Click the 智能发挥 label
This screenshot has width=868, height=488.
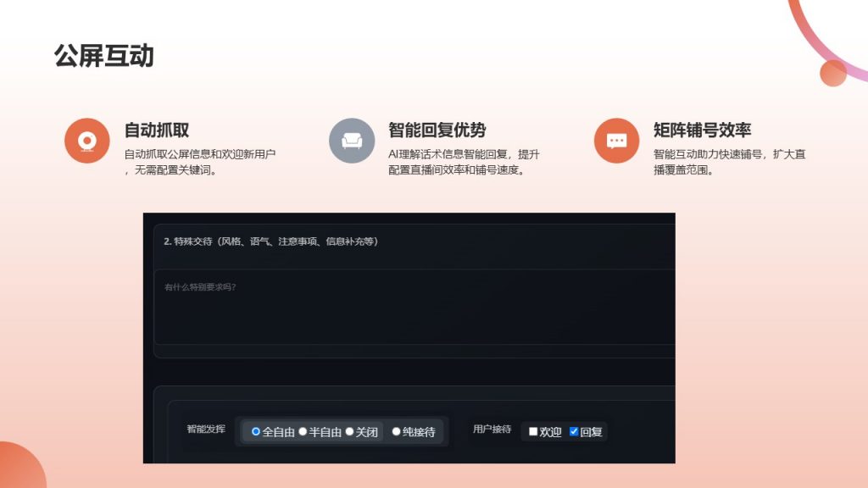[x=206, y=430]
